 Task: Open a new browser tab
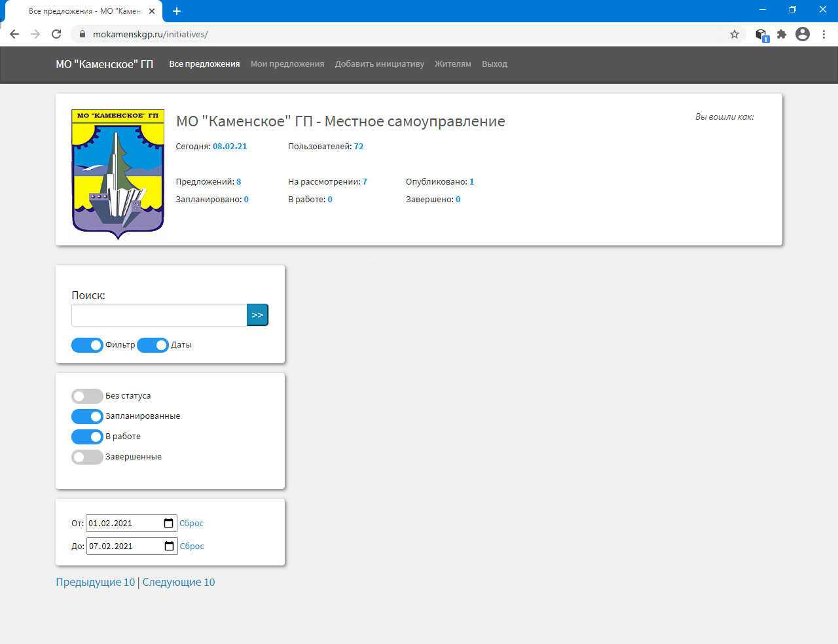pos(177,11)
